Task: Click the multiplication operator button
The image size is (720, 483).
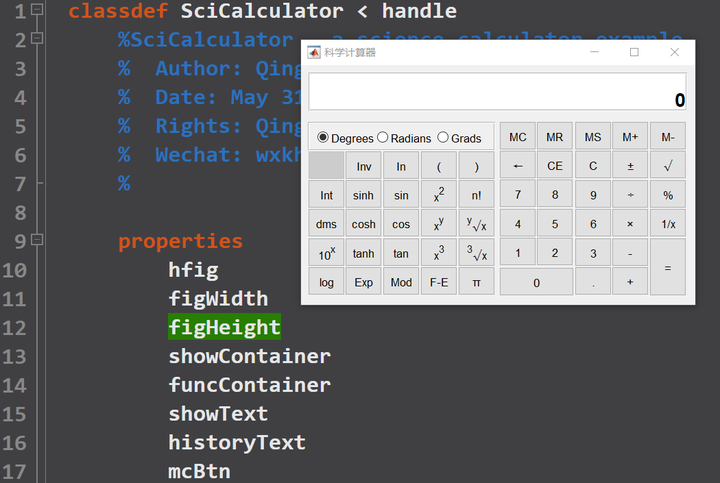Action: [630, 225]
